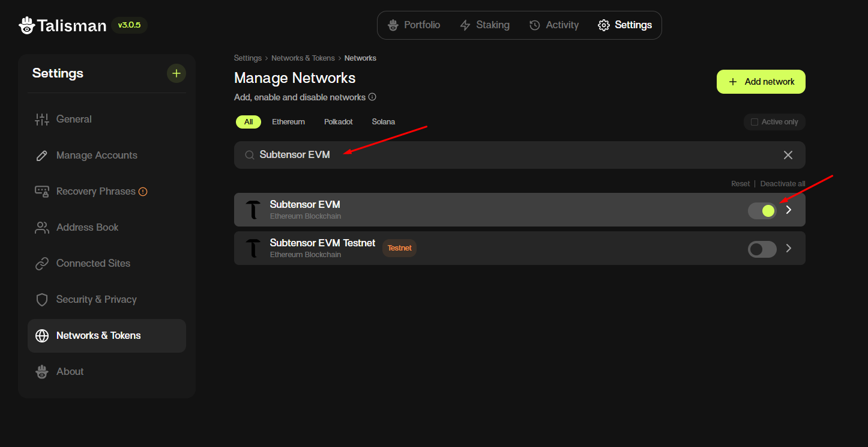The width and height of the screenshot is (868, 447).
Task: Select the Polkadot filter tab
Action: pos(338,122)
